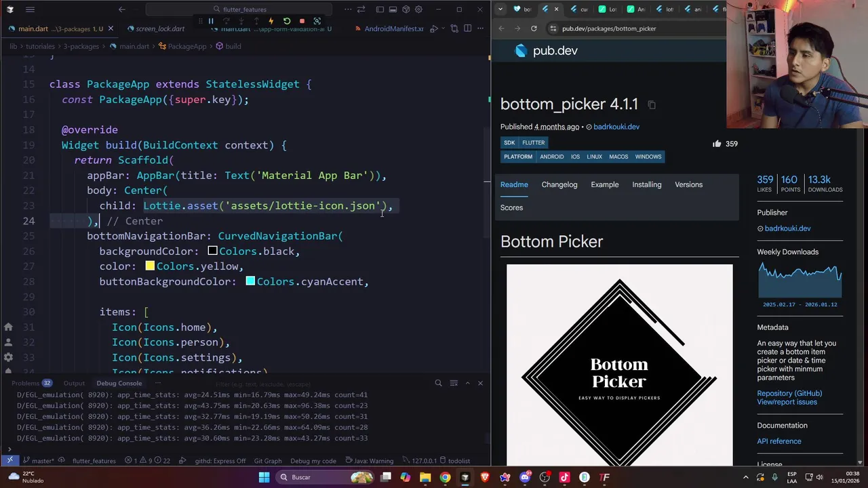Image resolution: width=868 pixels, height=488 pixels.
Task: Open the Example tab on pub.dev
Action: tap(605, 184)
